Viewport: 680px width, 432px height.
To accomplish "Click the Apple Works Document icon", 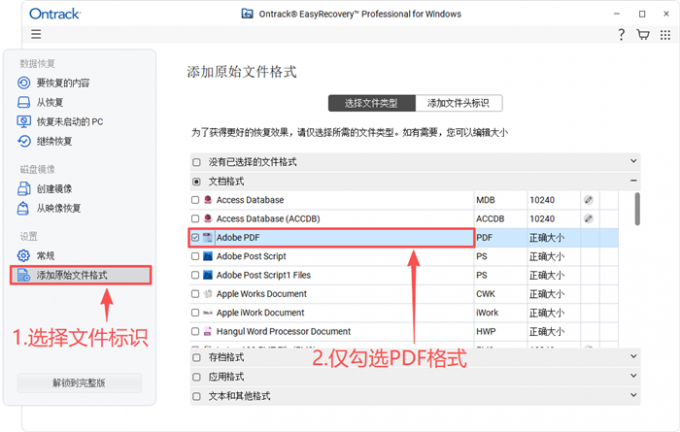I will [208, 294].
